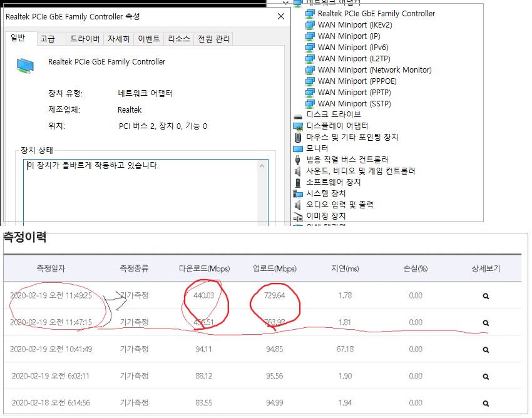532x418 pixels.
Task: Switch to the 고급 tab
Action: point(48,39)
